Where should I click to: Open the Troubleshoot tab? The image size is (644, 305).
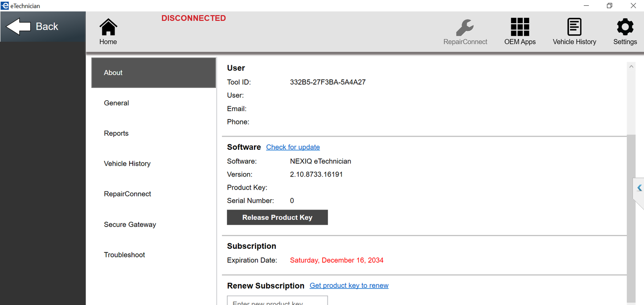pyautogui.click(x=154, y=255)
